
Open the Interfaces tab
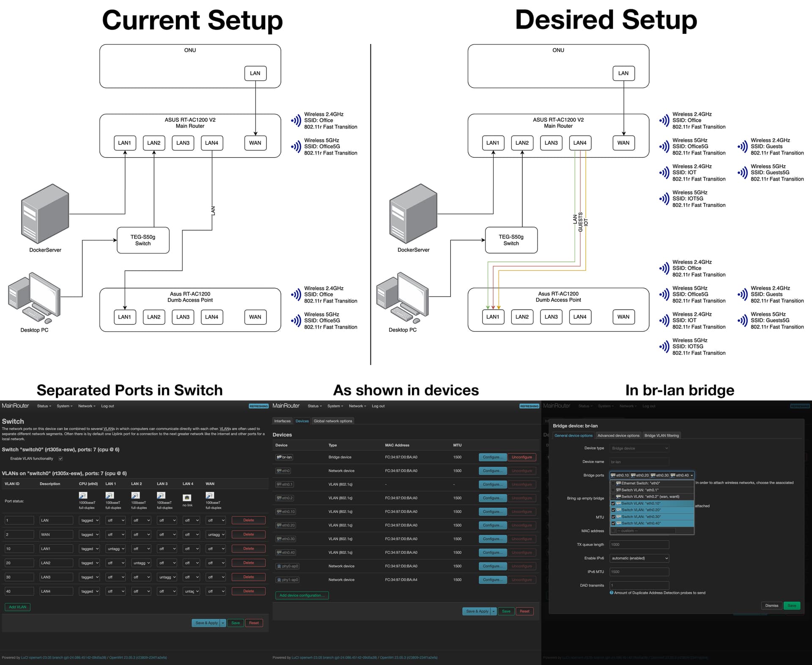pos(282,421)
